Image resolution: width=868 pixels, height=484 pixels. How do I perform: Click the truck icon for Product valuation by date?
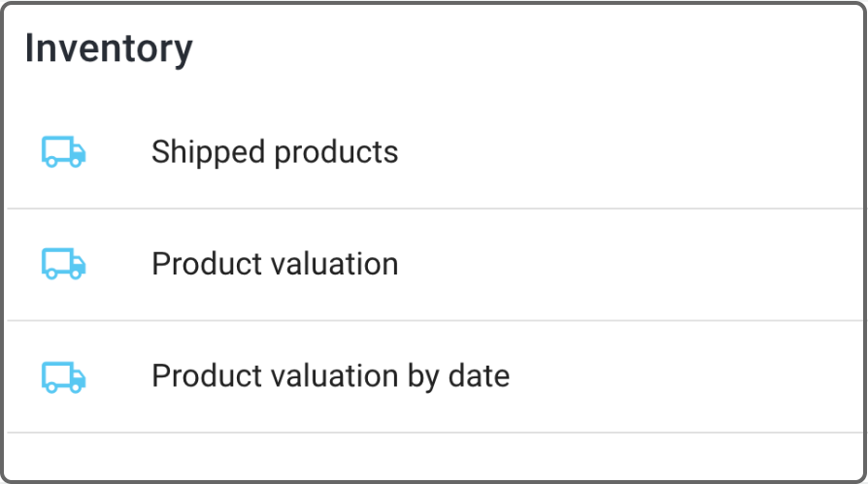click(64, 376)
